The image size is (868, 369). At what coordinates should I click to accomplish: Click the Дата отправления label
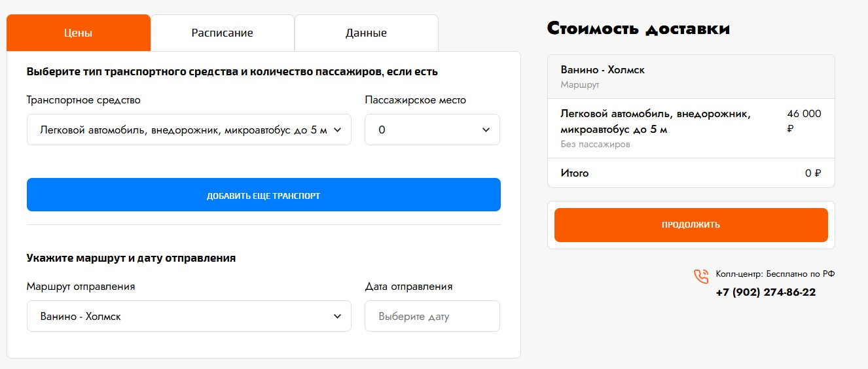pyautogui.click(x=408, y=287)
